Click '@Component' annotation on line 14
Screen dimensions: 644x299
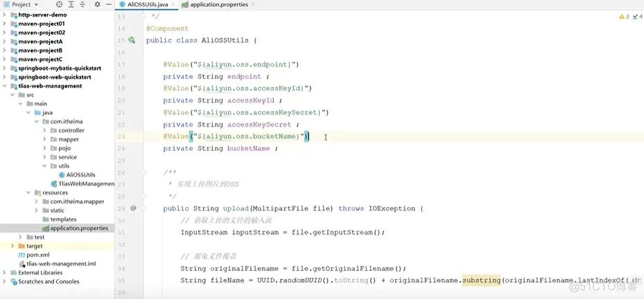(167, 28)
